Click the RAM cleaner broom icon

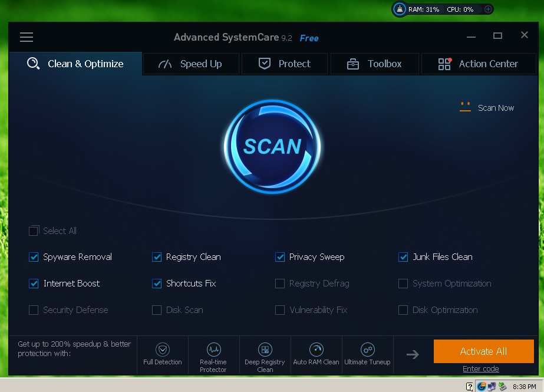click(x=400, y=9)
